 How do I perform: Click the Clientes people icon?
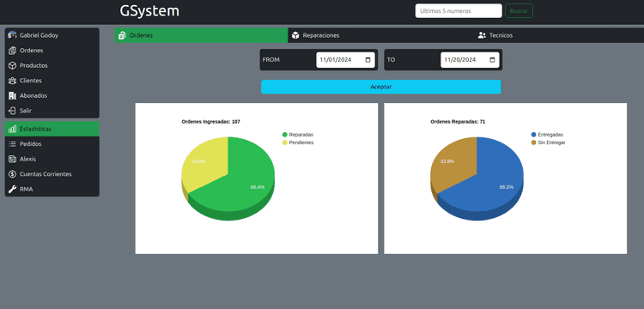pyautogui.click(x=12, y=81)
